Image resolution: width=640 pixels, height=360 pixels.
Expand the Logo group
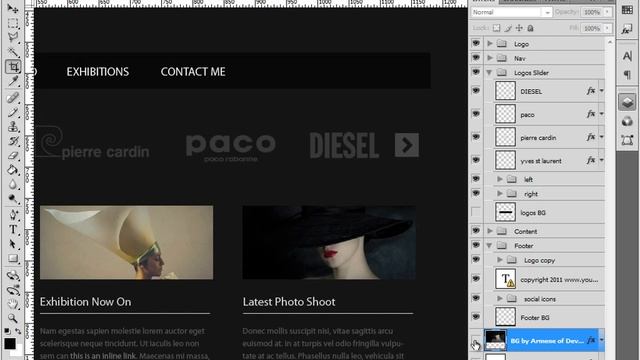pyautogui.click(x=490, y=44)
